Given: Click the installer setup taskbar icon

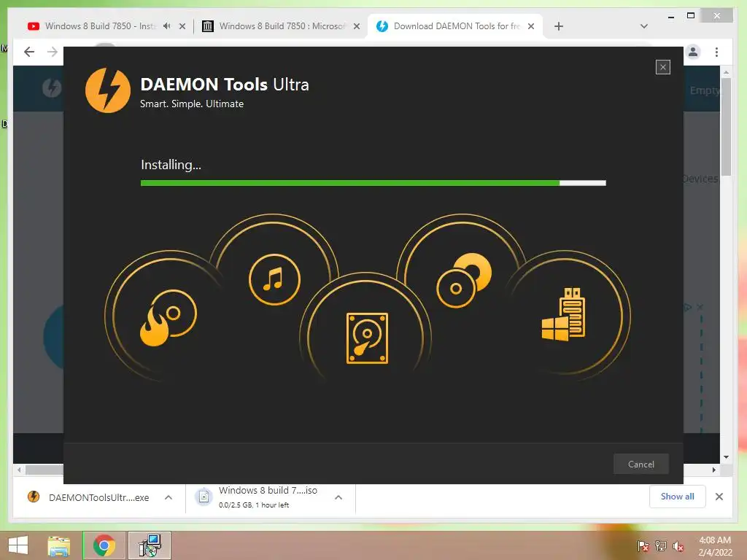Looking at the screenshot, I should pyautogui.click(x=150, y=545).
